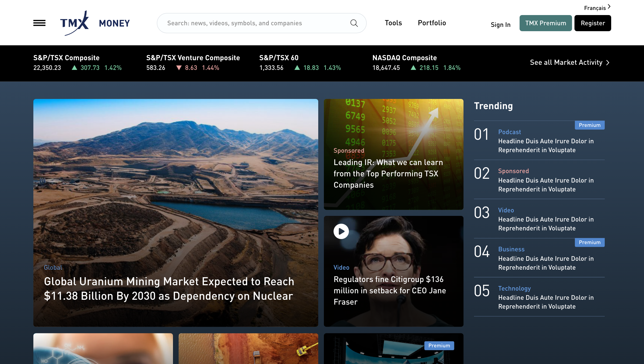Go to TMX Money home via logo
The width and height of the screenshot is (644, 364).
click(x=95, y=23)
